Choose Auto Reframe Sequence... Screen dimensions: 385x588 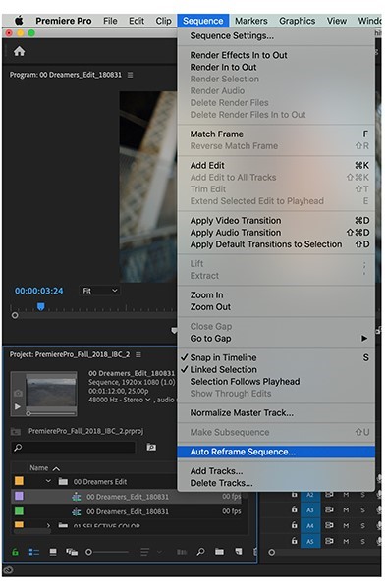pos(276,452)
